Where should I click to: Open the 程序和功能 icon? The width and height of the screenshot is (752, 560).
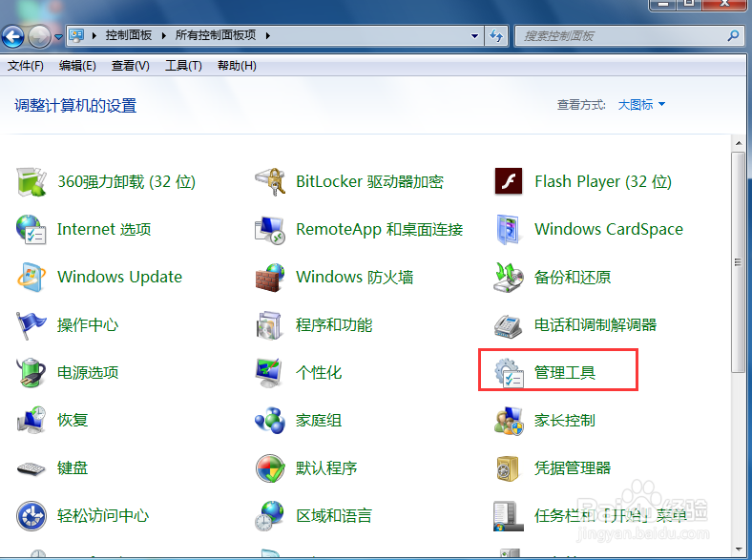(268, 325)
